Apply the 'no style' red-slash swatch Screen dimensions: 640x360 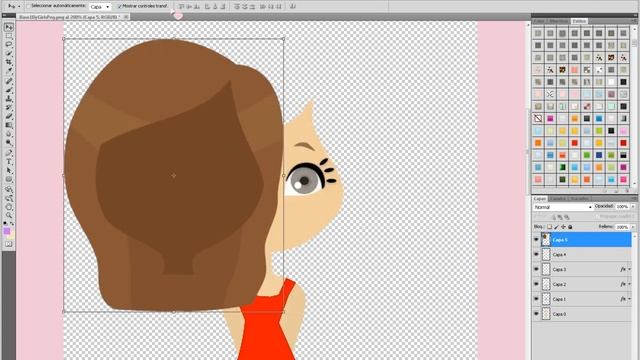(538, 119)
